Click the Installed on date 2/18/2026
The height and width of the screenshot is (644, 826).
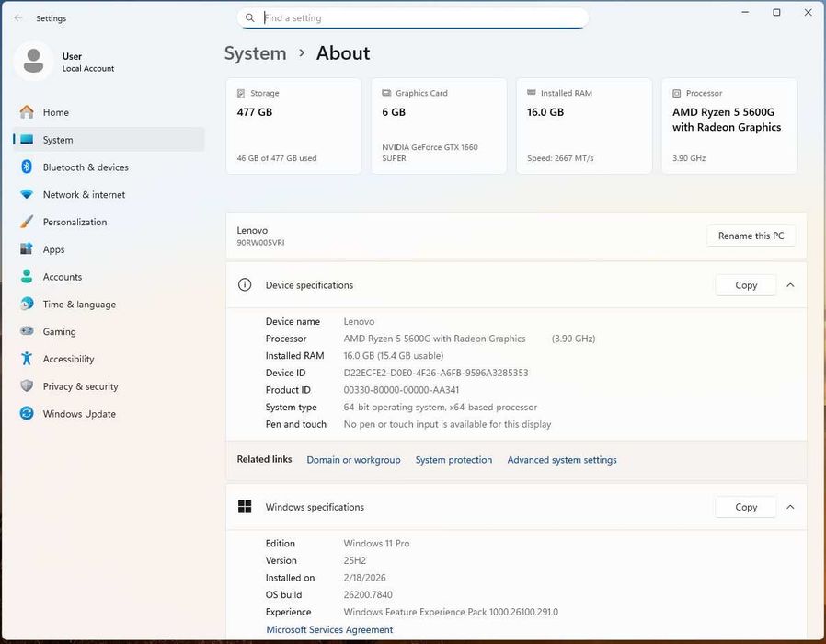pyautogui.click(x=364, y=578)
